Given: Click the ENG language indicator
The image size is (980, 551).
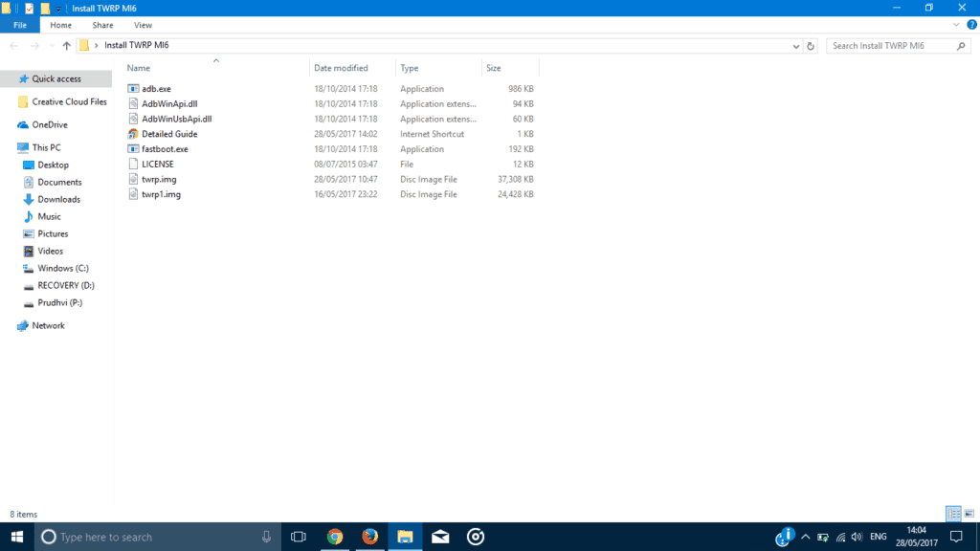Looking at the screenshot, I should coord(879,537).
